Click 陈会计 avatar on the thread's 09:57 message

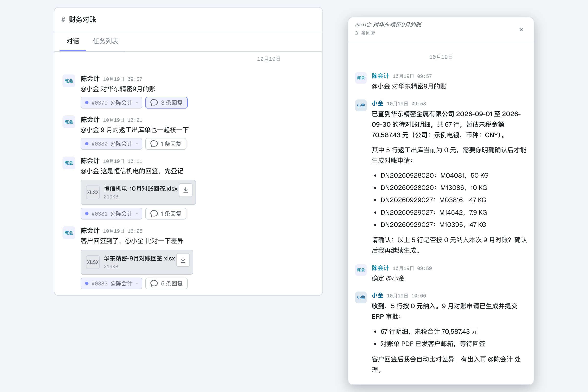tap(361, 78)
